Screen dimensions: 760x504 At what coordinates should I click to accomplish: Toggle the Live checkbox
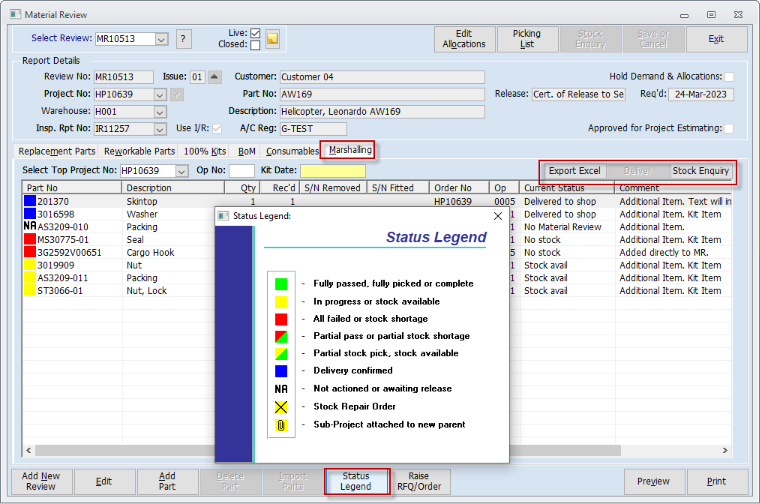pos(255,33)
